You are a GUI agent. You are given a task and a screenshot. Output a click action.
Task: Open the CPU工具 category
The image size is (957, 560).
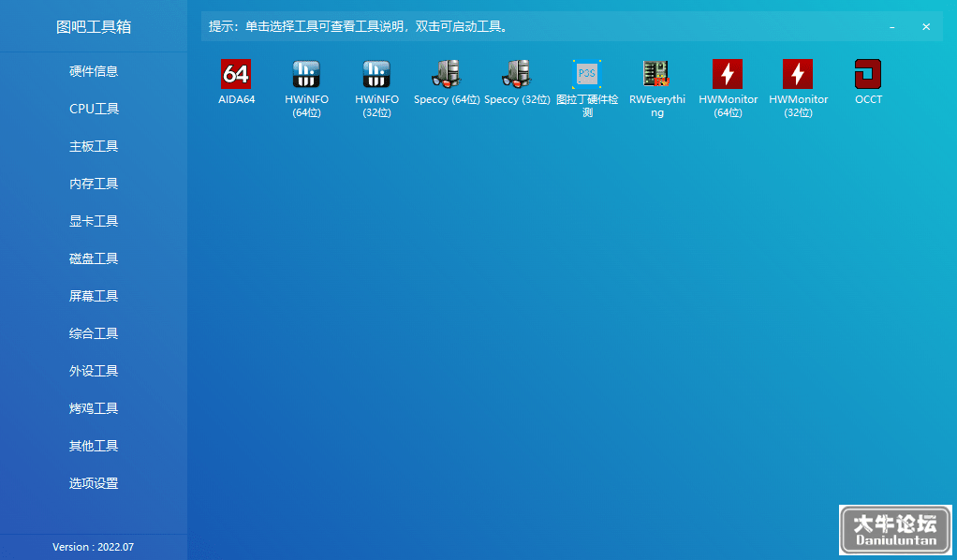94,109
